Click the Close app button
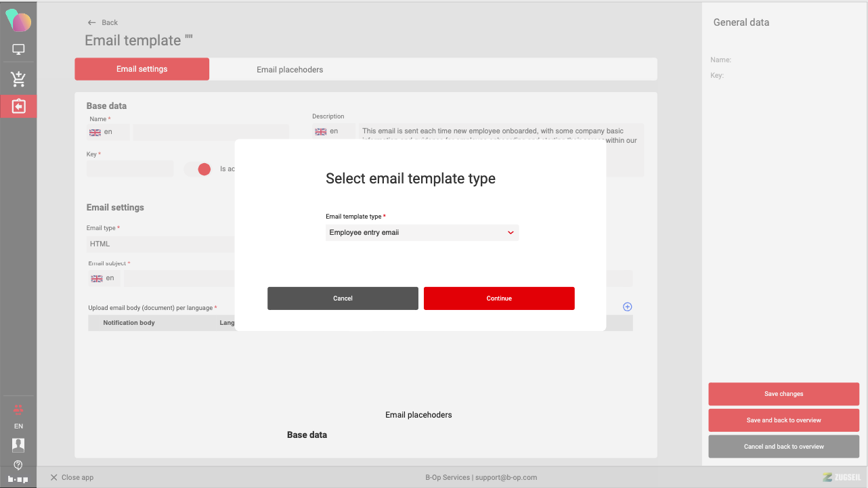Viewport: 868px width, 488px height. (x=72, y=477)
